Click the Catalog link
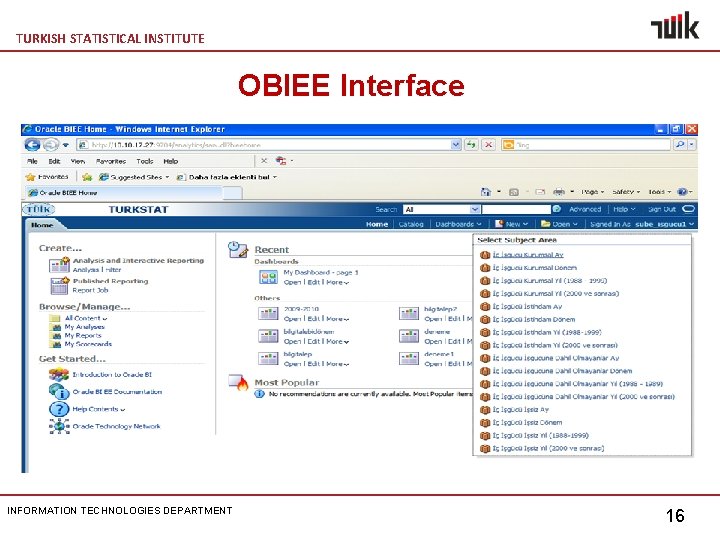Screen dimensions: 720x540 tap(411, 224)
